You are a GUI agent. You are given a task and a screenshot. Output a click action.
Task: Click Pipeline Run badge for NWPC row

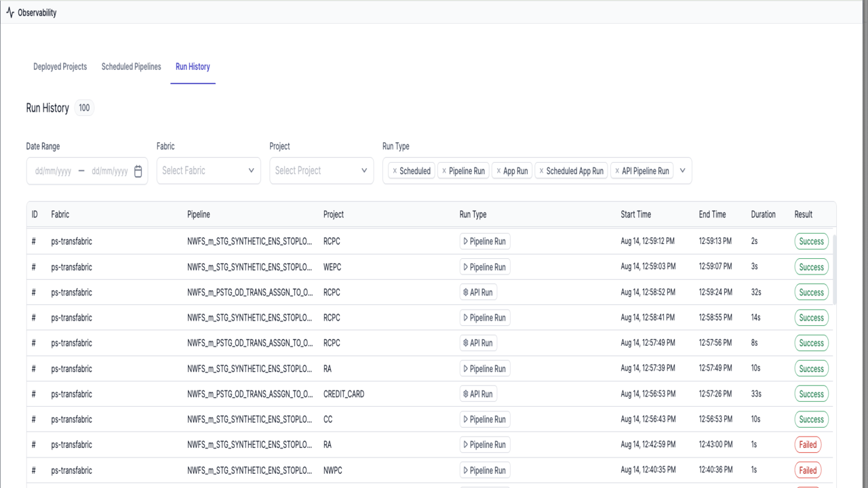pyautogui.click(x=485, y=470)
